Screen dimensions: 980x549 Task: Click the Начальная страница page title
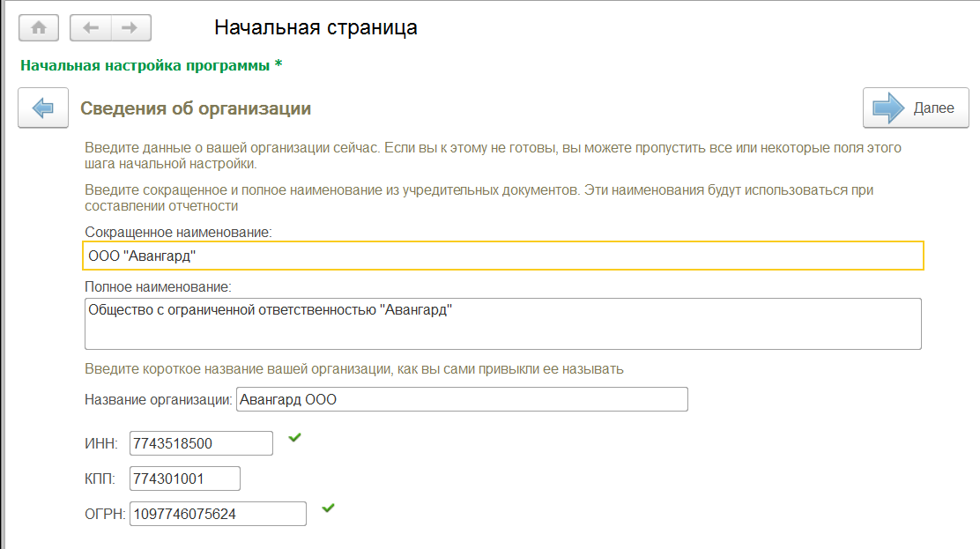click(316, 27)
